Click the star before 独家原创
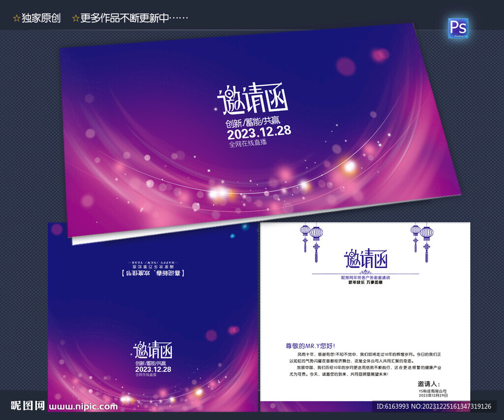 [16, 18]
